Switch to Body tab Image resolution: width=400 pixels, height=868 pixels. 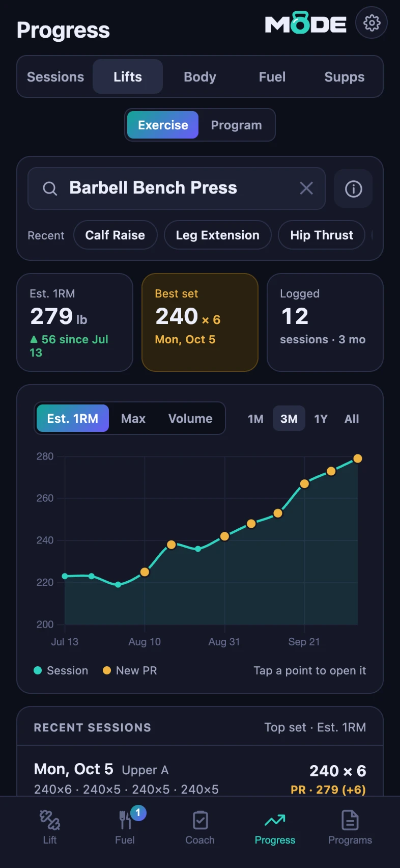200,77
